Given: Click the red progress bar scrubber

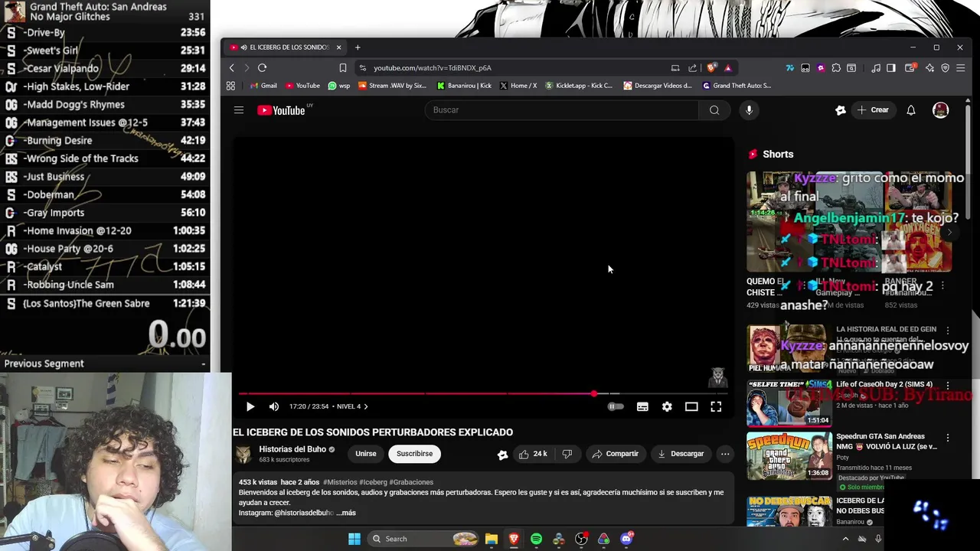Looking at the screenshot, I should click(x=593, y=393).
